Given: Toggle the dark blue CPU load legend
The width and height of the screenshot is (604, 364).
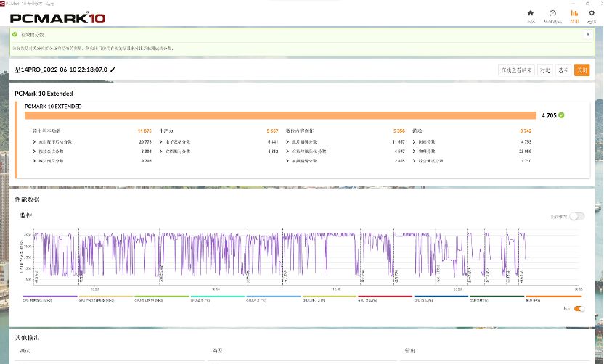Looking at the screenshot, I should point(441,299).
